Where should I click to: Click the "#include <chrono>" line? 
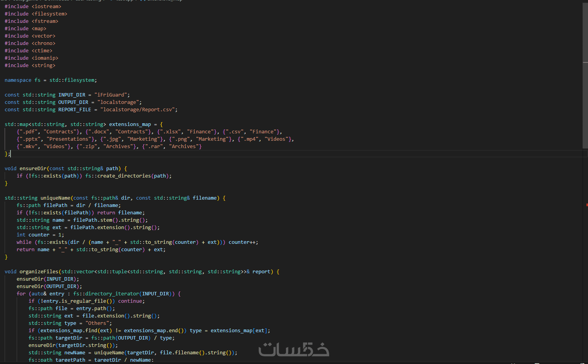click(30, 43)
